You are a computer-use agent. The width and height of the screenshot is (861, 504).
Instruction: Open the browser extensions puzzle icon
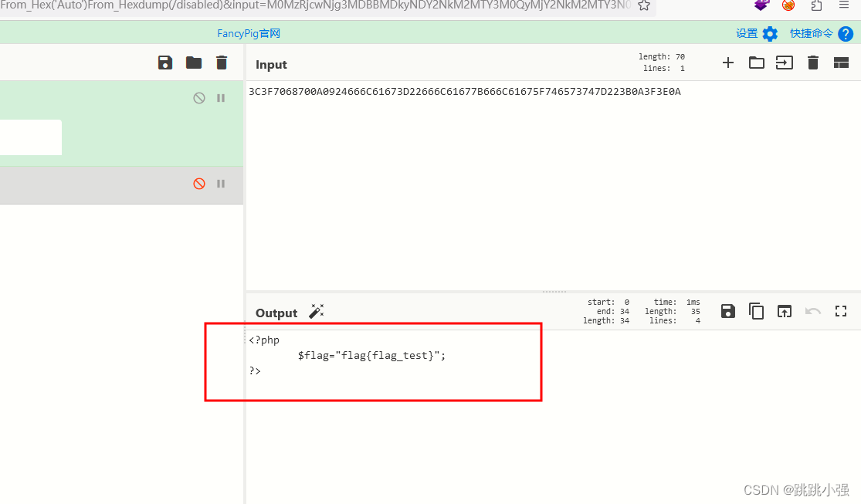(816, 5)
